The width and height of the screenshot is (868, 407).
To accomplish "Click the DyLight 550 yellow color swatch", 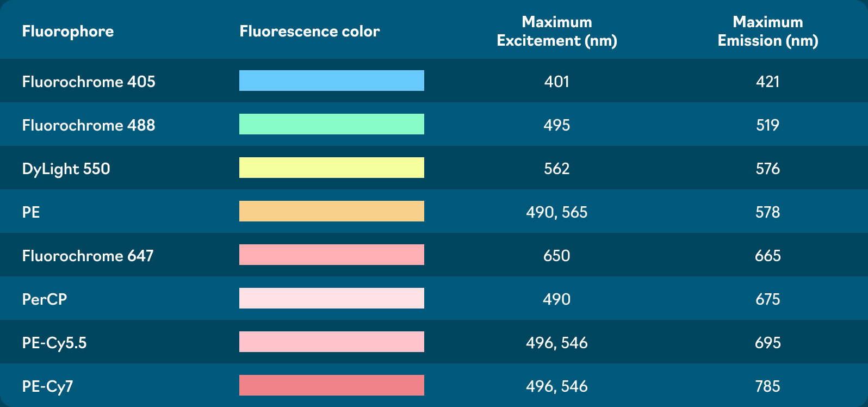I will point(331,168).
